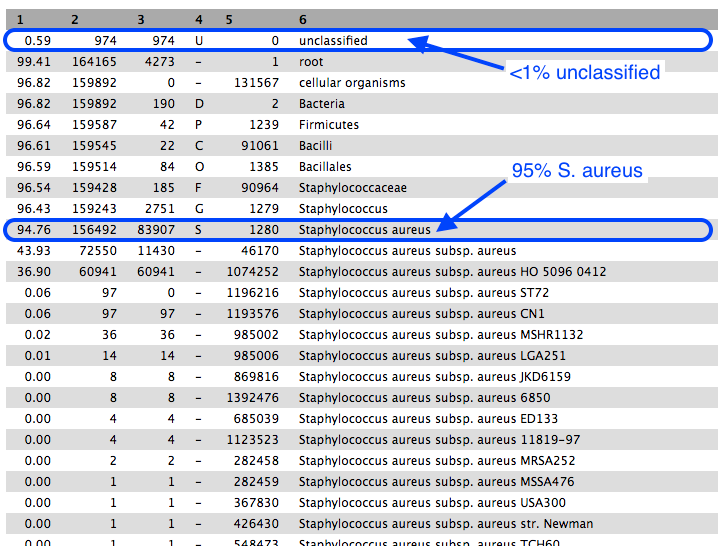Click column header '2'

click(75, 20)
